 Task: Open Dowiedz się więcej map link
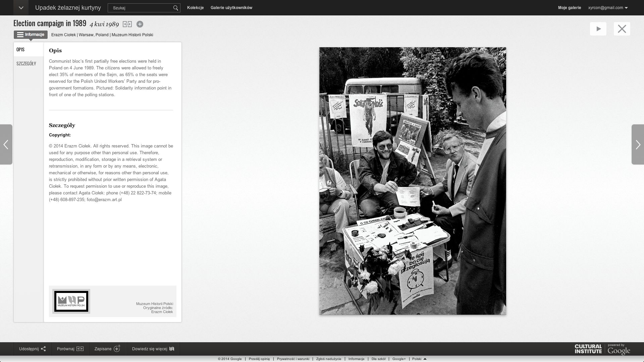pyautogui.click(x=153, y=349)
